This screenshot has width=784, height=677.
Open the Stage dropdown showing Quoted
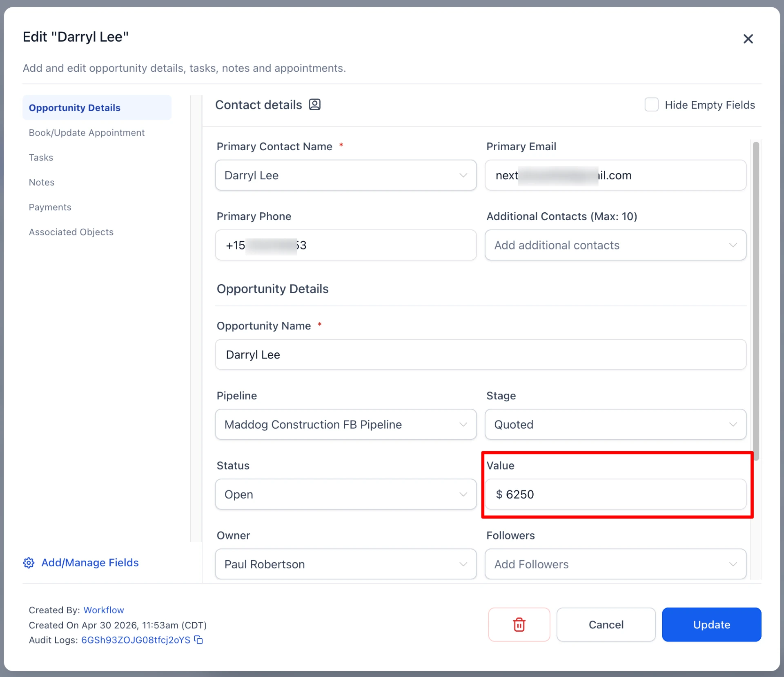pos(615,424)
